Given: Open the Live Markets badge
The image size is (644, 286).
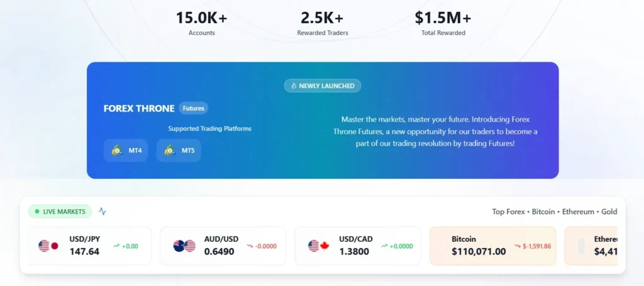Looking at the screenshot, I should [x=60, y=212].
